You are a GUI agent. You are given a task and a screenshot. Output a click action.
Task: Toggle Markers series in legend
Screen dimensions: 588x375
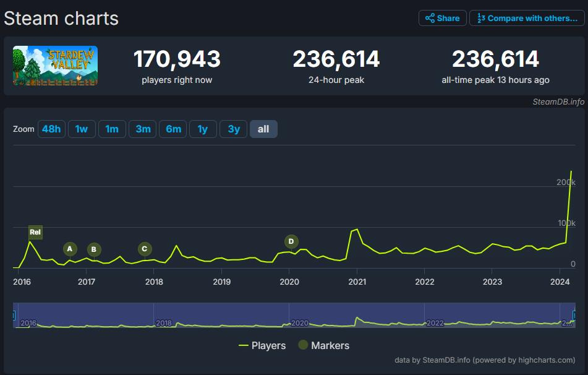pos(323,345)
